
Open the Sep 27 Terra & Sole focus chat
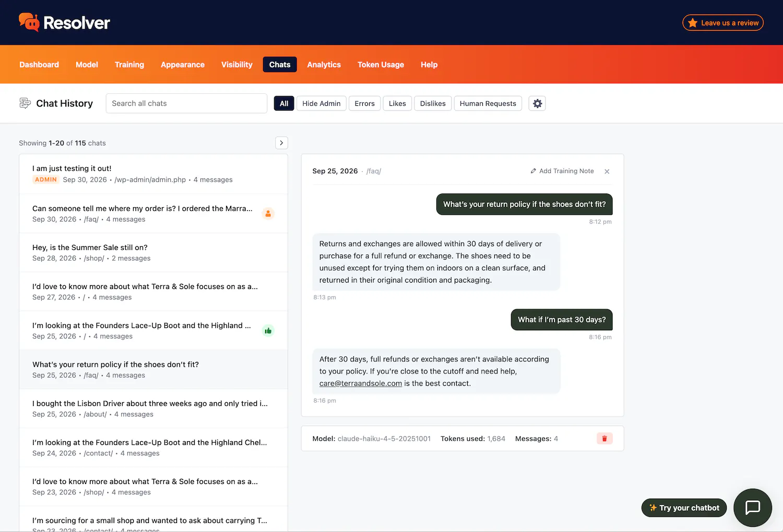click(x=153, y=292)
